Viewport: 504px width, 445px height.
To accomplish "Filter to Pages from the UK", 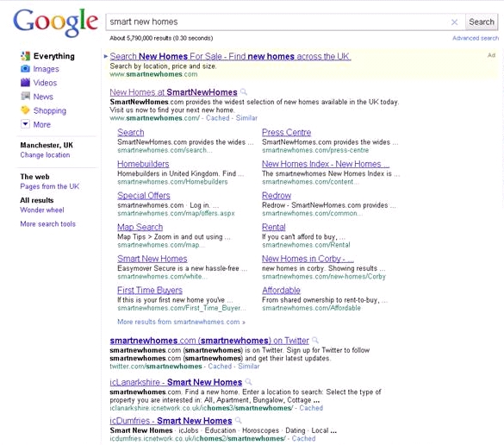I will (49, 186).
